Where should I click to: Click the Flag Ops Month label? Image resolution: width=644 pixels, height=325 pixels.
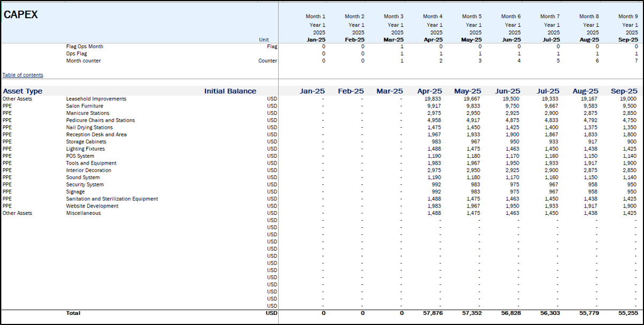point(85,47)
